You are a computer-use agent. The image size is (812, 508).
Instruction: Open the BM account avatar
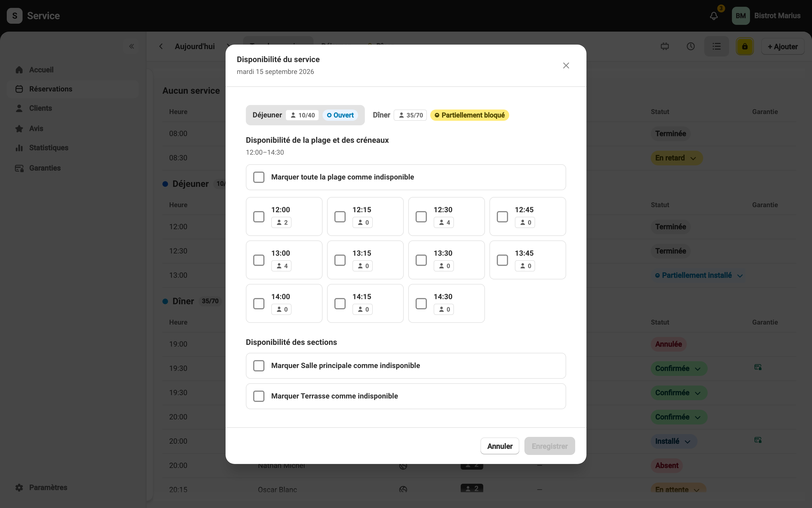(741, 16)
